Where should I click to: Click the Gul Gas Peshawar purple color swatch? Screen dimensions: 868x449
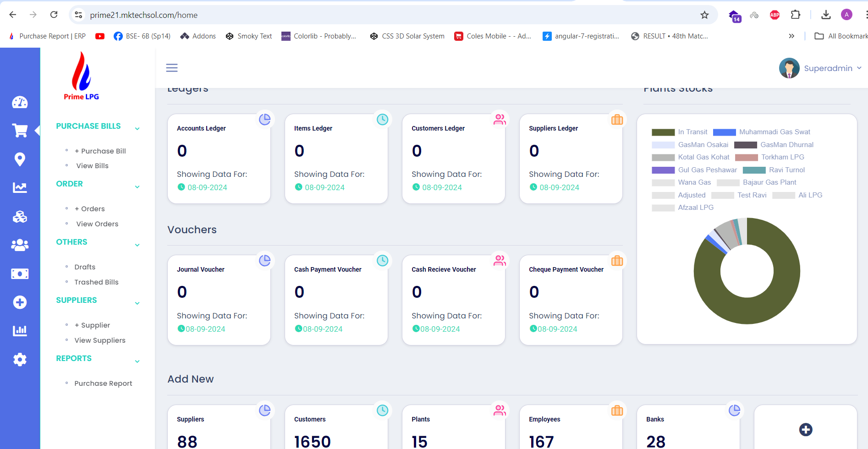663,170
